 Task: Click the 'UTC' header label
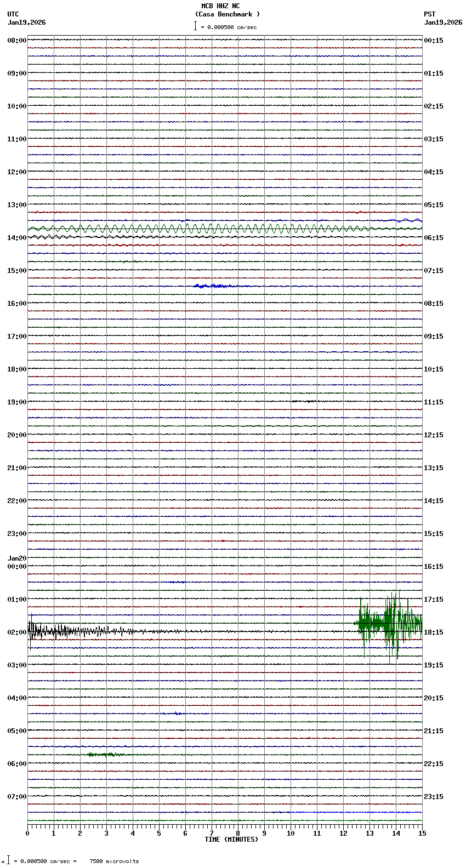pos(13,14)
